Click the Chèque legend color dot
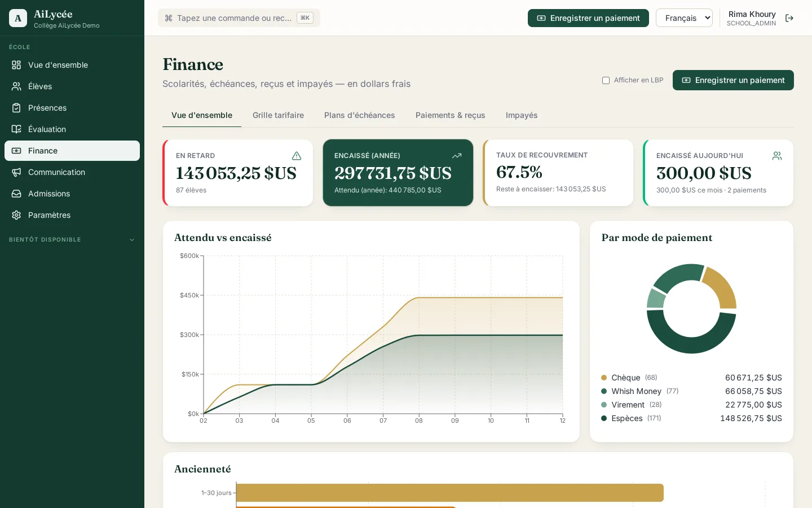 [x=604, y=378]
